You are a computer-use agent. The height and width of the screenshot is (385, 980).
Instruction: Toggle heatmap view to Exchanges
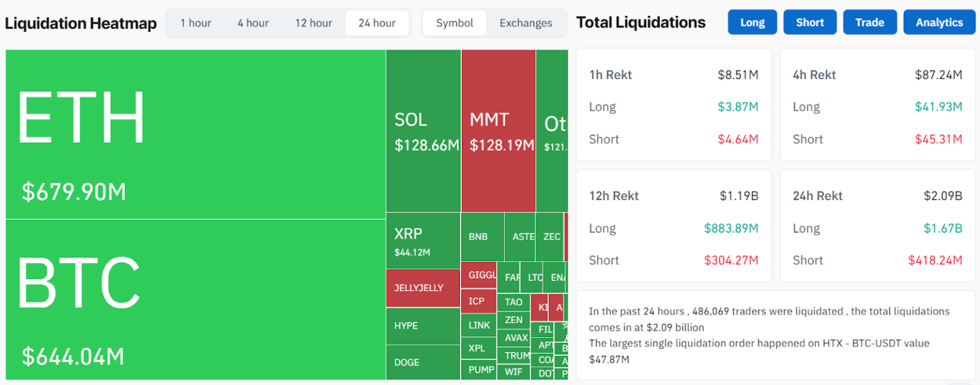click(526, 23)
